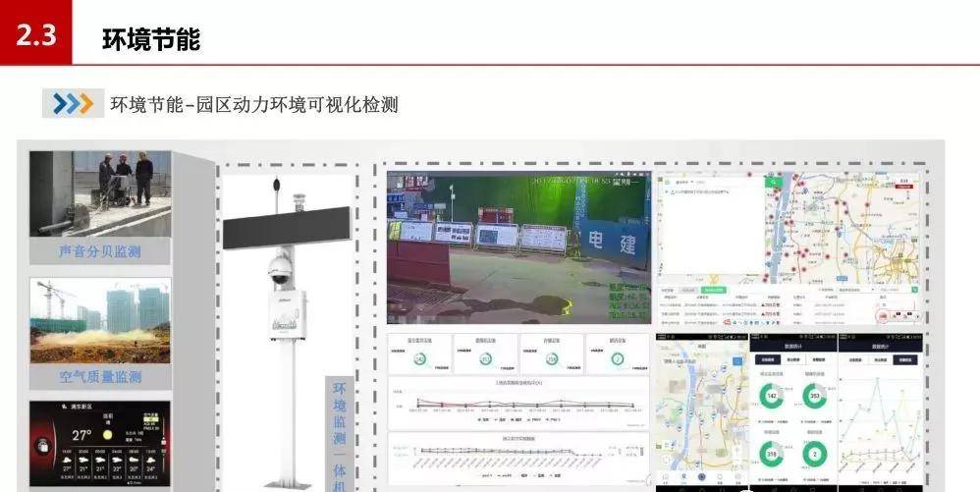Image resolution: width=980 pixels, height=492 pixels.
Task: Select the green donut chart showing 142
Action: point(772,396)
